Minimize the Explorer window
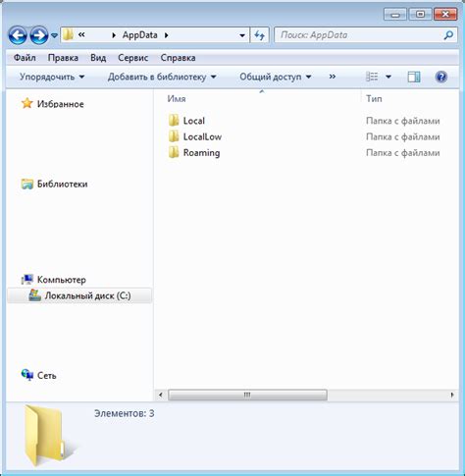 395,15
